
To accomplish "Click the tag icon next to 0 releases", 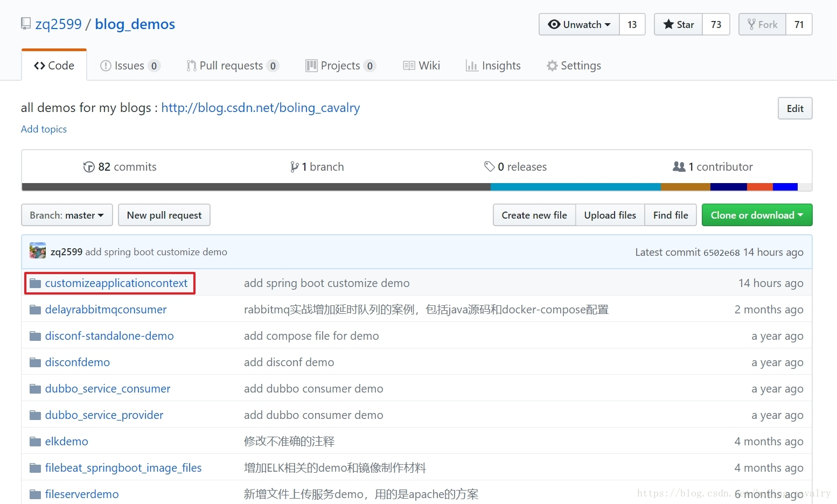I will [x=489, y=166].
